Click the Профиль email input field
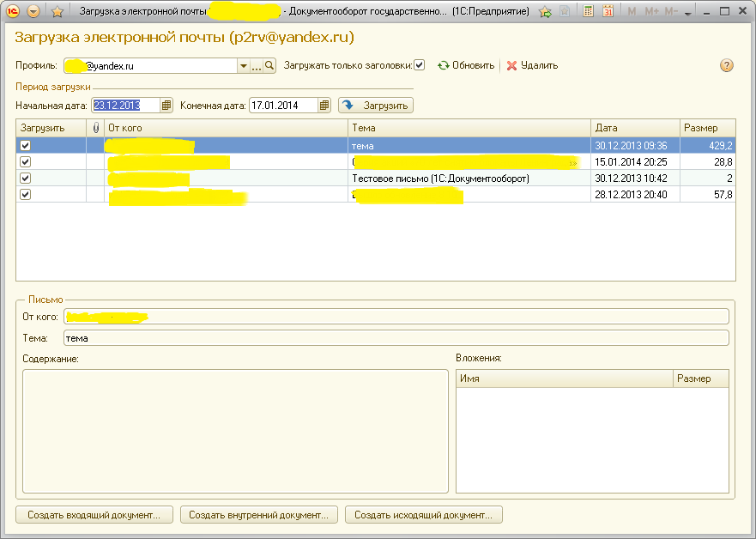 point(150,66)
